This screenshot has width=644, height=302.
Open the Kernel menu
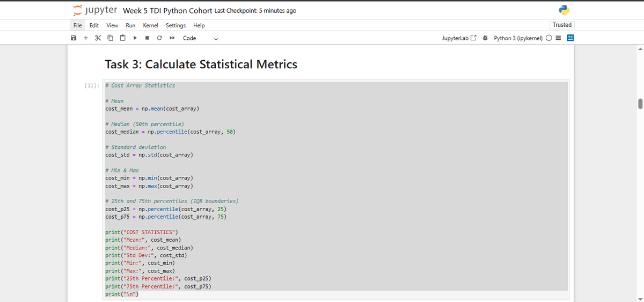coord(151,25)
